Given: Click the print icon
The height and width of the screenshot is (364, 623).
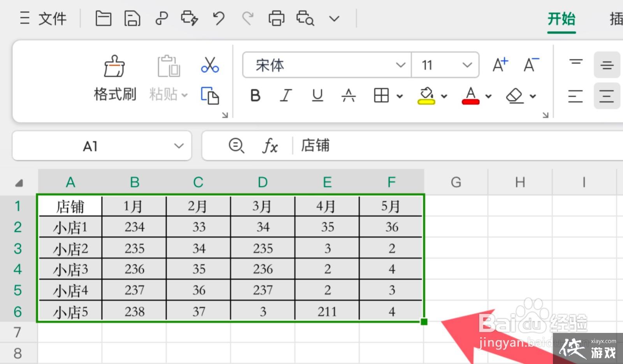Looking at the screenshot, I should (x=276, y=18).
